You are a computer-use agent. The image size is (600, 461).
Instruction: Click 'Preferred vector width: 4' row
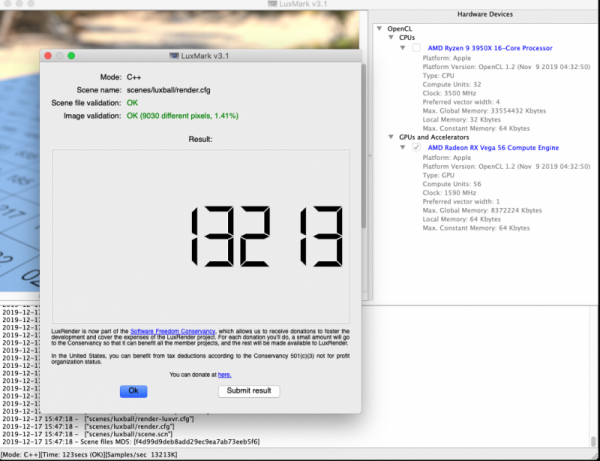(461, 102)
